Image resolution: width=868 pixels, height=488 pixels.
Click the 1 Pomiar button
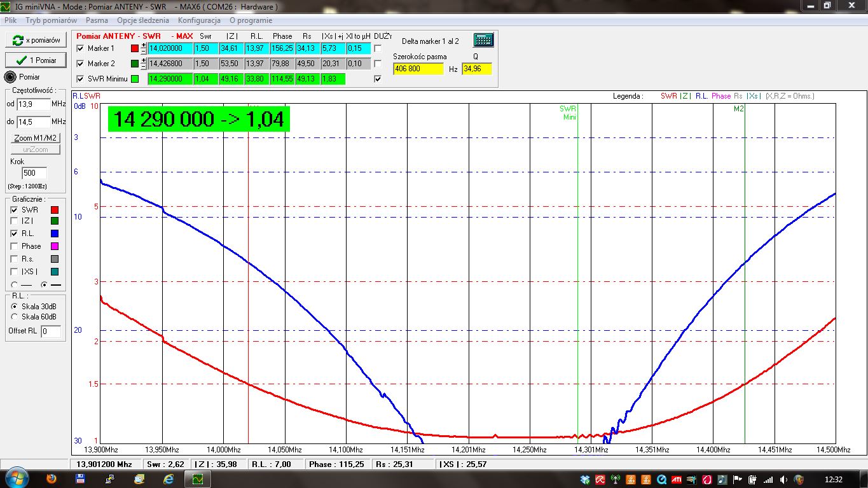36,60
